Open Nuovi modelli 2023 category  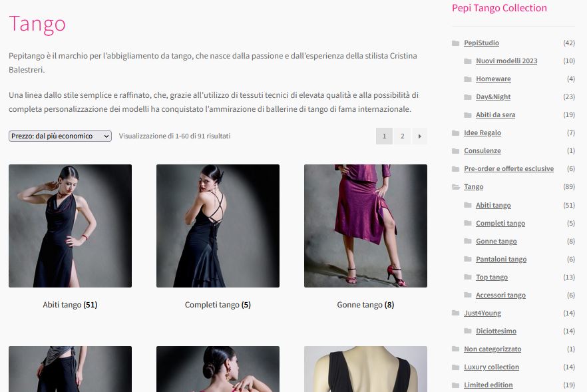506,61
